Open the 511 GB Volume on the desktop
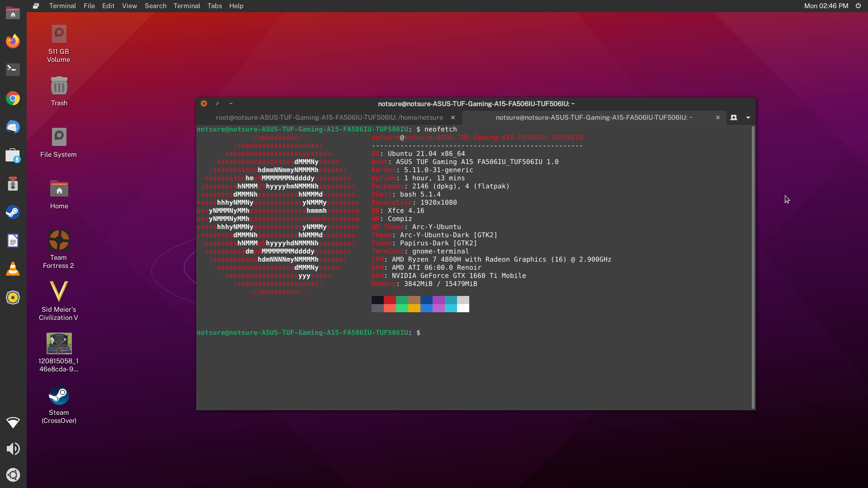The height and width of the screenshot is (488, 868). click(58, 33)
